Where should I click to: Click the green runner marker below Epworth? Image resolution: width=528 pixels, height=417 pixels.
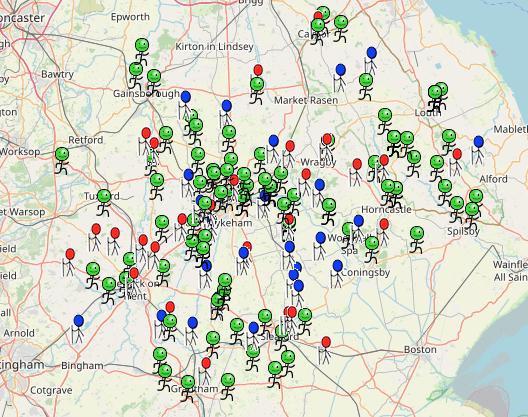[x=142, y=52]
